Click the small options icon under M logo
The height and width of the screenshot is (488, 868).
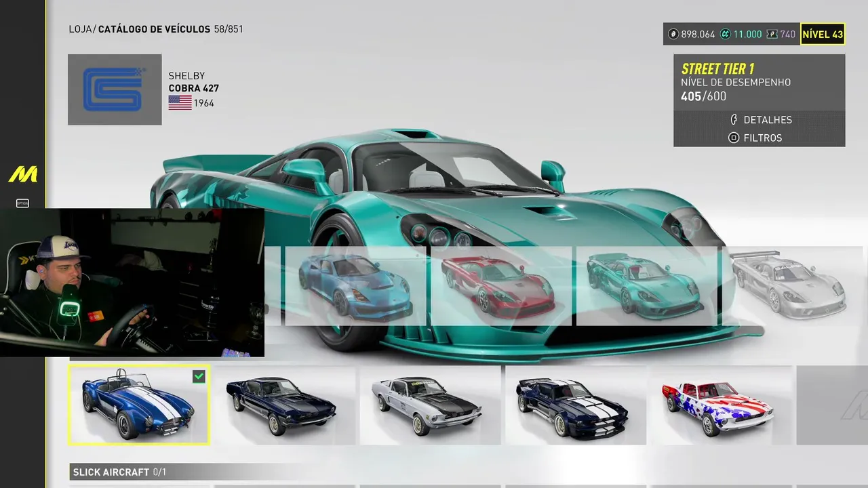[x=22, y=203]
